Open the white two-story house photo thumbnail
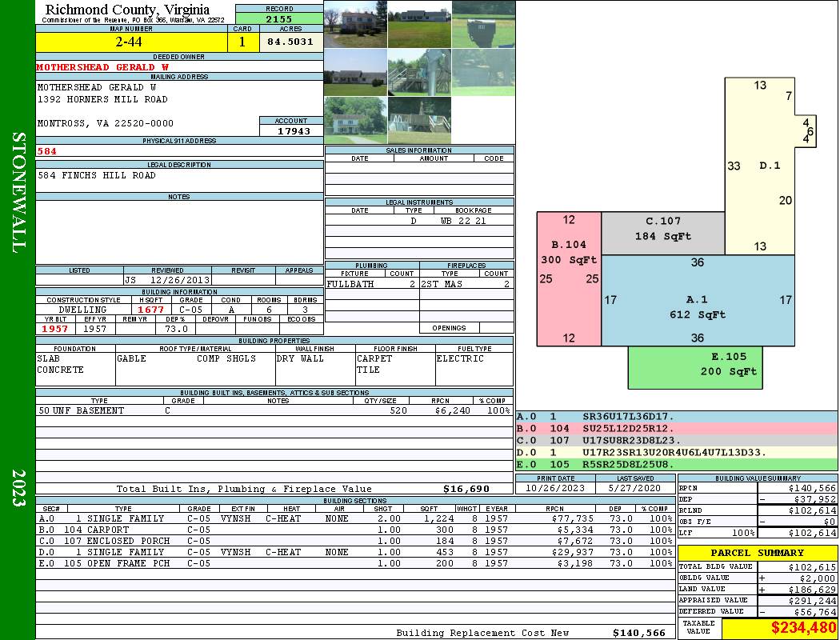This screenshot has height=640, width=840. (x=355, y=121)
